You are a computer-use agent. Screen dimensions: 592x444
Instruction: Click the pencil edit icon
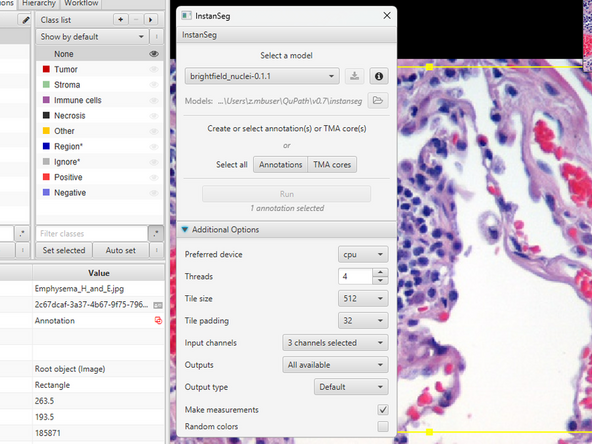tap(25, 20)
